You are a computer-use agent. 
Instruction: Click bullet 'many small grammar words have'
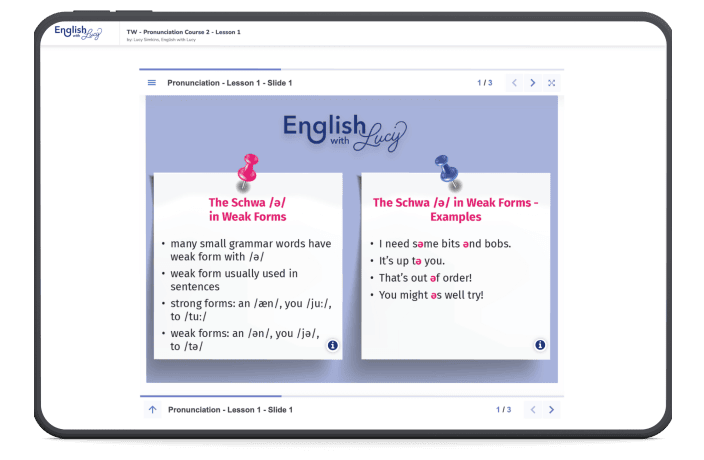(x=251, y=250)
